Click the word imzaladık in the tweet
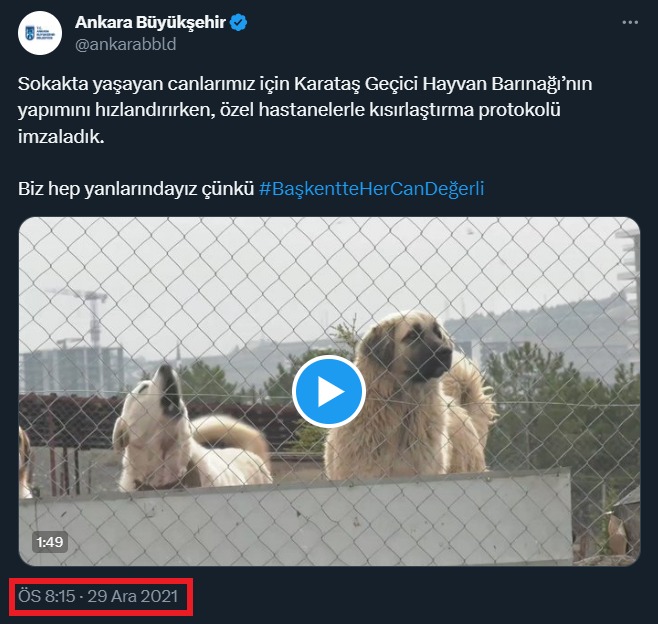The width and height of the screenshot is (658, 624). [x=61, y=136]
